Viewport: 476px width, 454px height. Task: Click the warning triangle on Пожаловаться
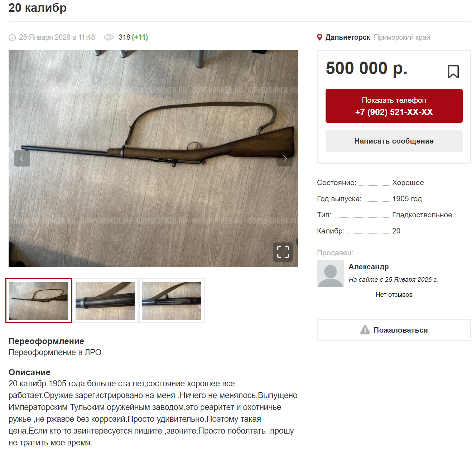pyautogui.click(x=365, y=330)
